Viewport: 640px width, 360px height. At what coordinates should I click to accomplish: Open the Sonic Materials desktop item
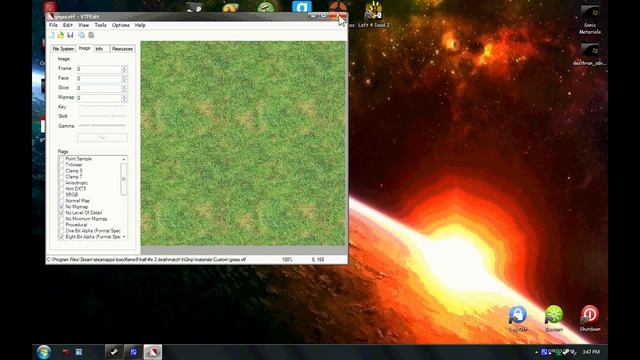pos(589,20)
